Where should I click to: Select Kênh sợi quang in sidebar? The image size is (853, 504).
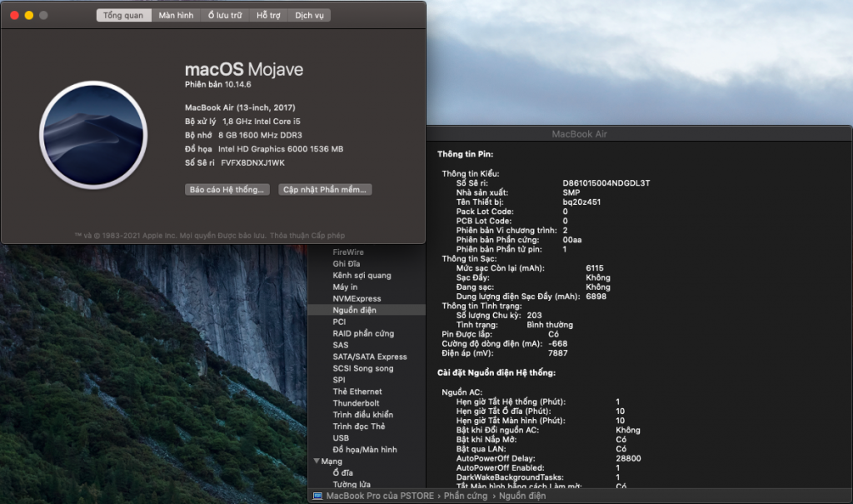point(362,276)
